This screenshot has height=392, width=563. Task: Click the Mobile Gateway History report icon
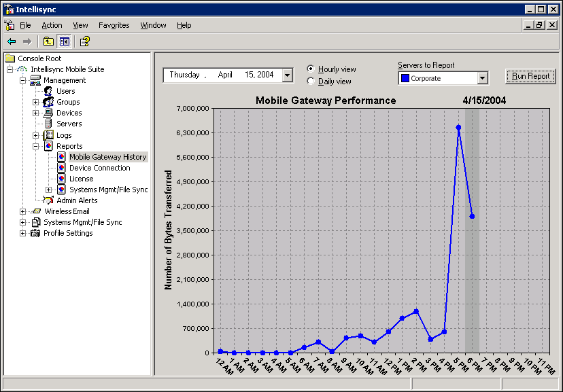click(x=61, y=157)
